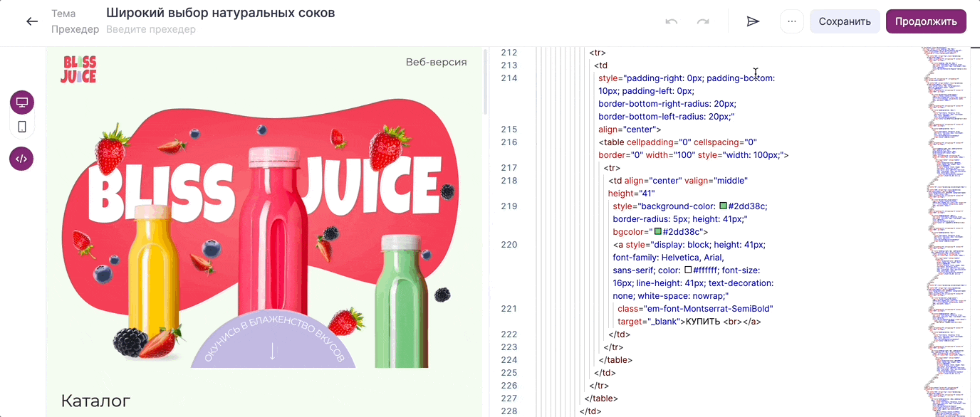Click the Тема label
The height and width of the screenshot is (417, 980).
[63, 14]
